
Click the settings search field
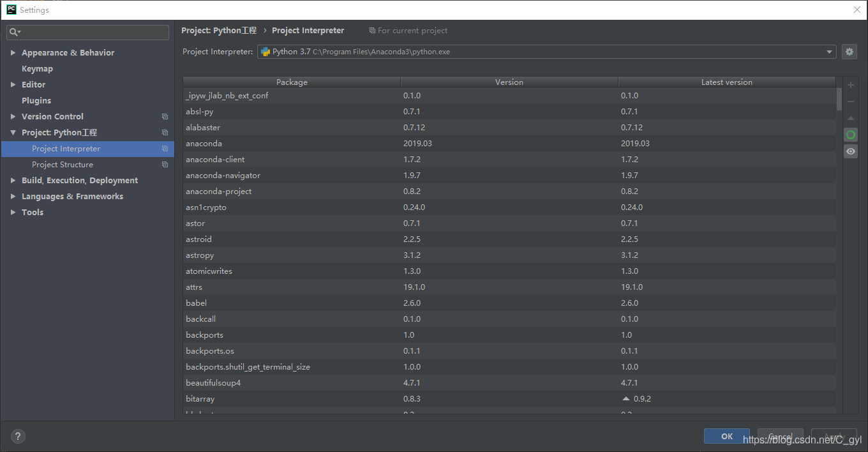pos(88,32)
